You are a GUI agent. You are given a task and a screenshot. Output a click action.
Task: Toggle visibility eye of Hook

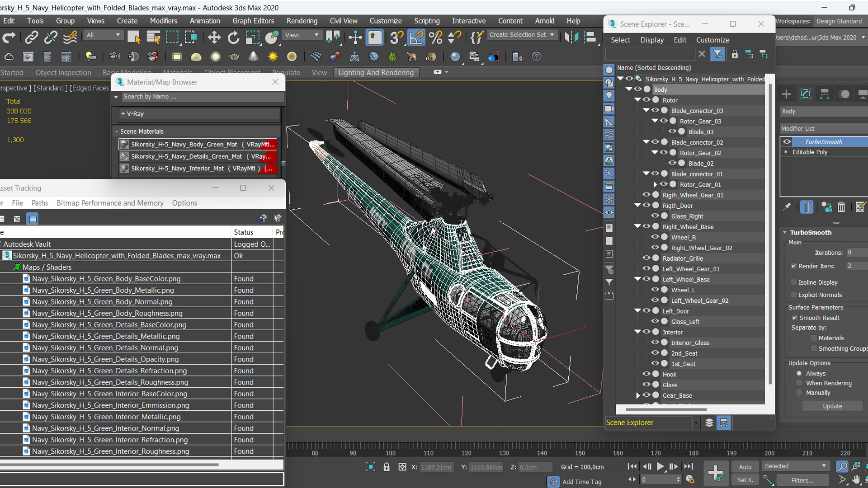click(646, 374)
